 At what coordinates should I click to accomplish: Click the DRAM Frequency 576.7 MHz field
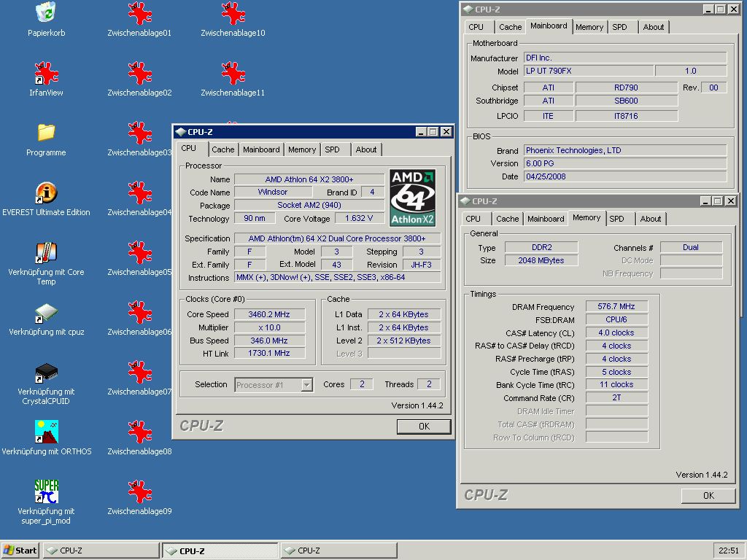[616, 307]
